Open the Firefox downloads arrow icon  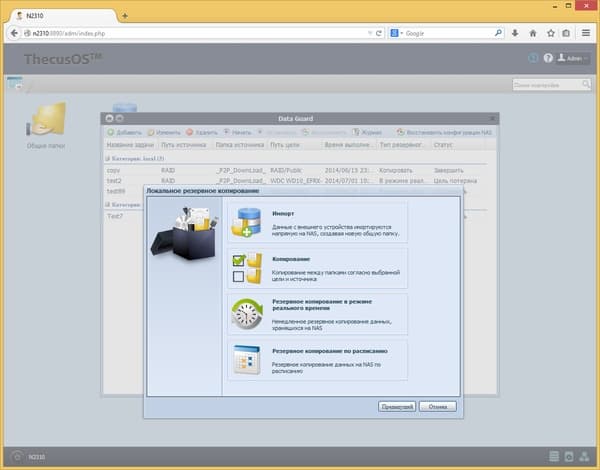pos(515,33)
